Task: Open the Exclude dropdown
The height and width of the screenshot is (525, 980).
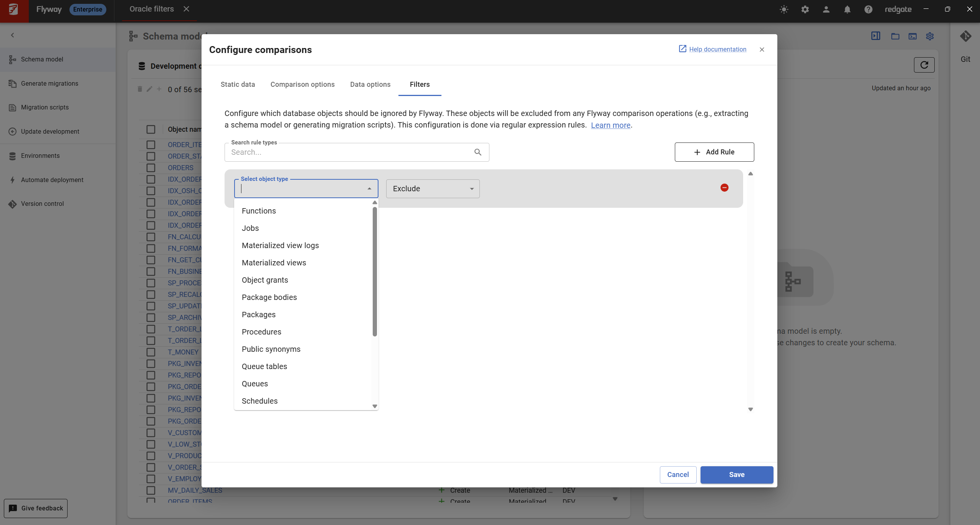Action: pos(433,189)
